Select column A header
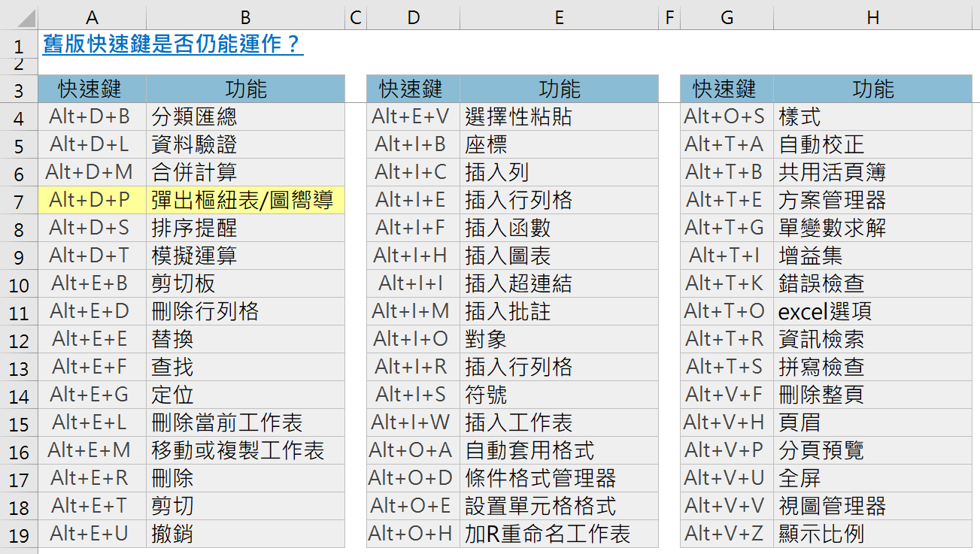Viewport: 980px width, 554px height. tap(92, 17)
